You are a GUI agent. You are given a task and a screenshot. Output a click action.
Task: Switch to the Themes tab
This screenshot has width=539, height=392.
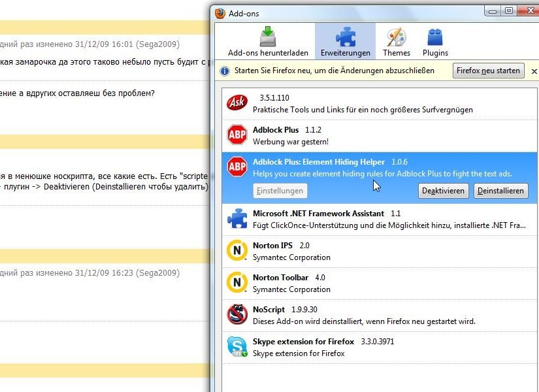tap(397, 42)
